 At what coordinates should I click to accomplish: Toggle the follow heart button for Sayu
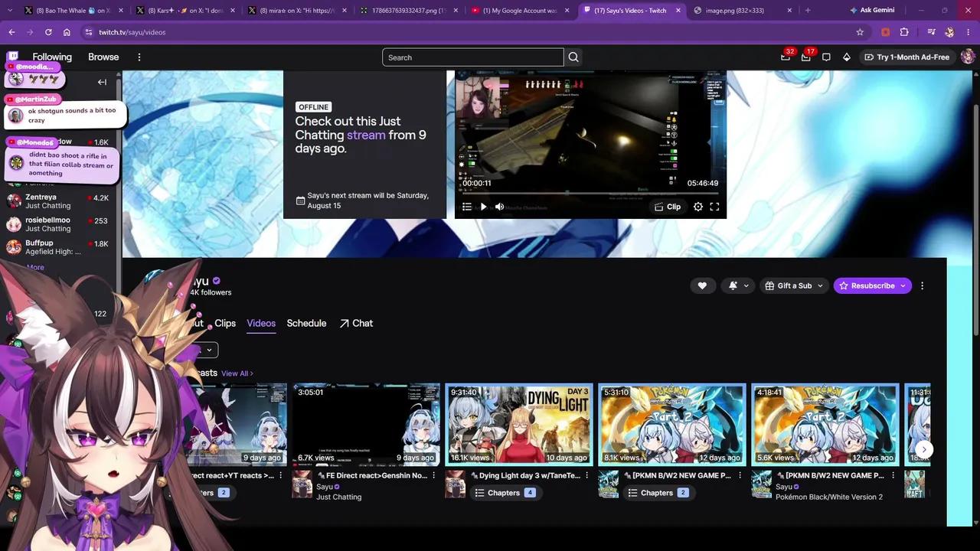702,285
